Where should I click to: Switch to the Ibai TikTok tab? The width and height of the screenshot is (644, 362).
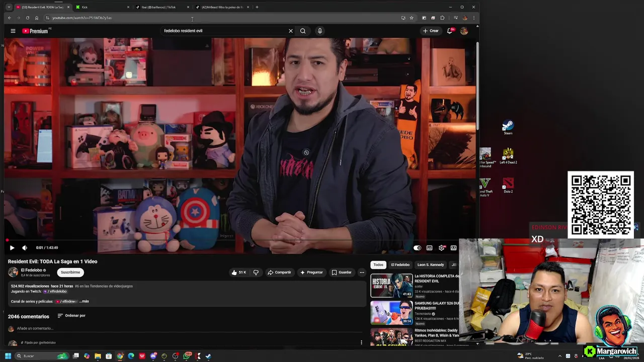[162, 7]
